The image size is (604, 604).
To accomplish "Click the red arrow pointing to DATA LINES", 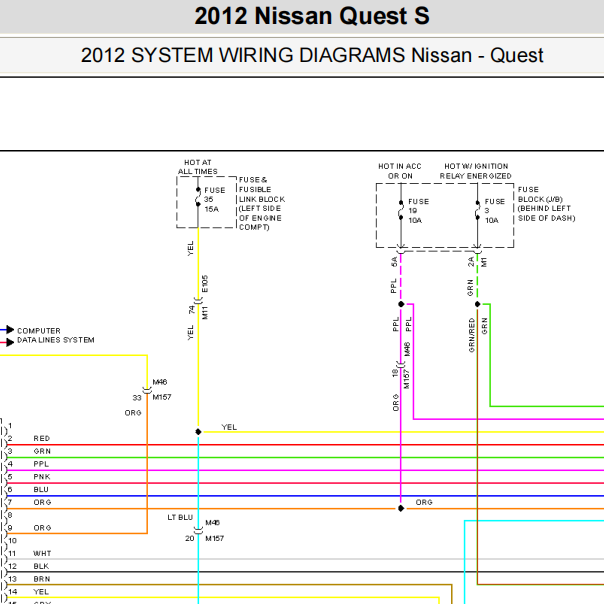I will pos(8,342).
